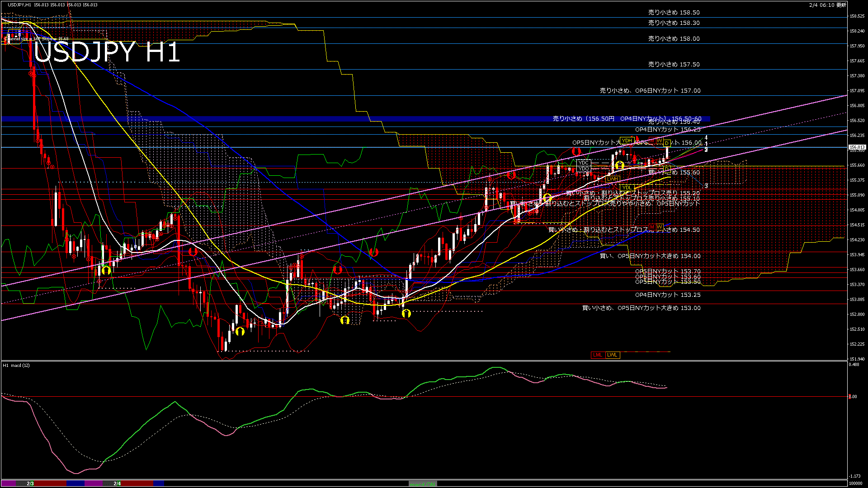Click red down-arrow signal left of YDC
The image size is (868, 488).
pos(576,151)
